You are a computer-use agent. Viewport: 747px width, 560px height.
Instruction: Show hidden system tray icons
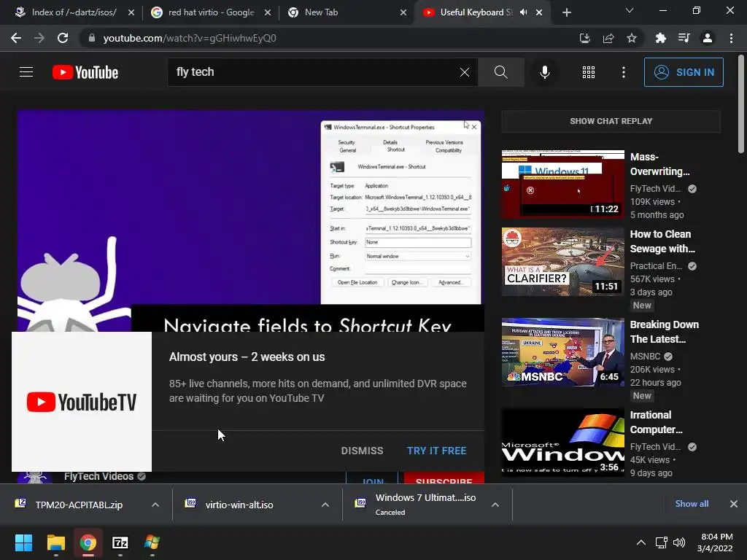(x=641, y=542)
